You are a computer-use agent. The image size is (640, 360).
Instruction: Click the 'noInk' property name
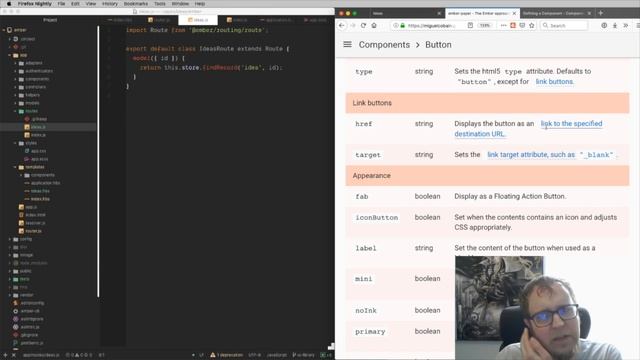(x=366, y=311)
